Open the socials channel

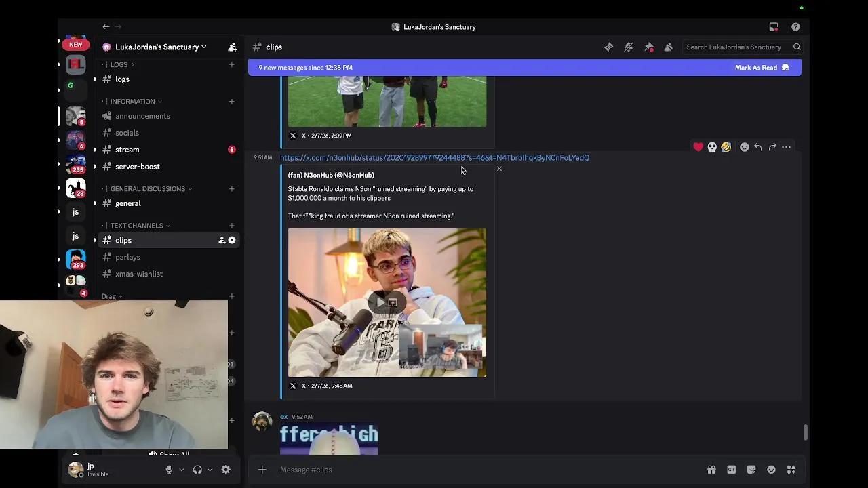(x=168, y=133)
